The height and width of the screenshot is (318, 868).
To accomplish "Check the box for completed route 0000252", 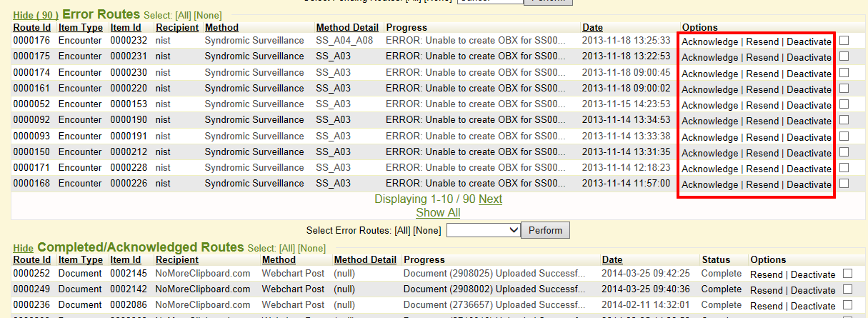I will [x=847, y=274].
